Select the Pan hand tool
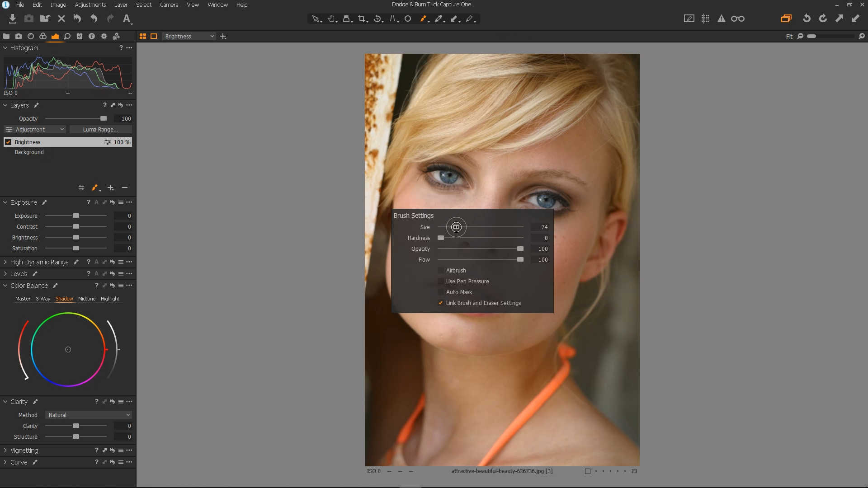868x488 pixels. (x=331, y=19)
